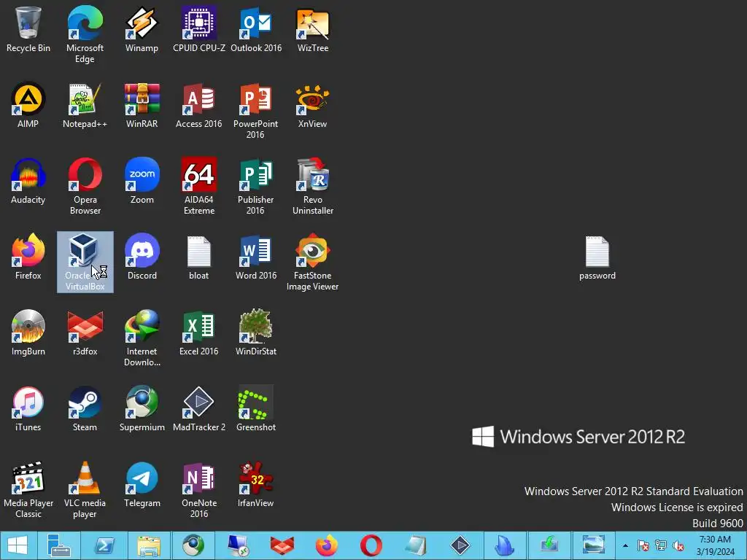Select the CPUID CPU-Z shortcut
747x560 pixels.
199,29
